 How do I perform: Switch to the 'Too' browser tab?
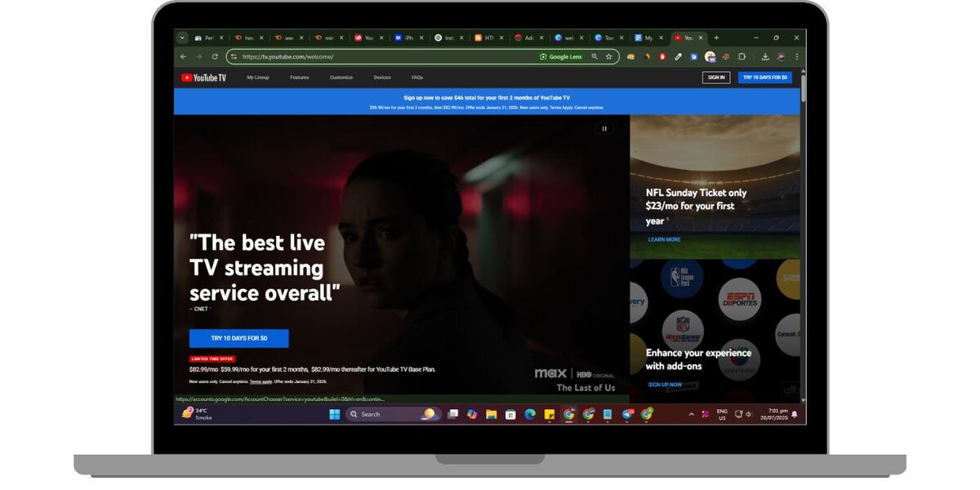608,38
